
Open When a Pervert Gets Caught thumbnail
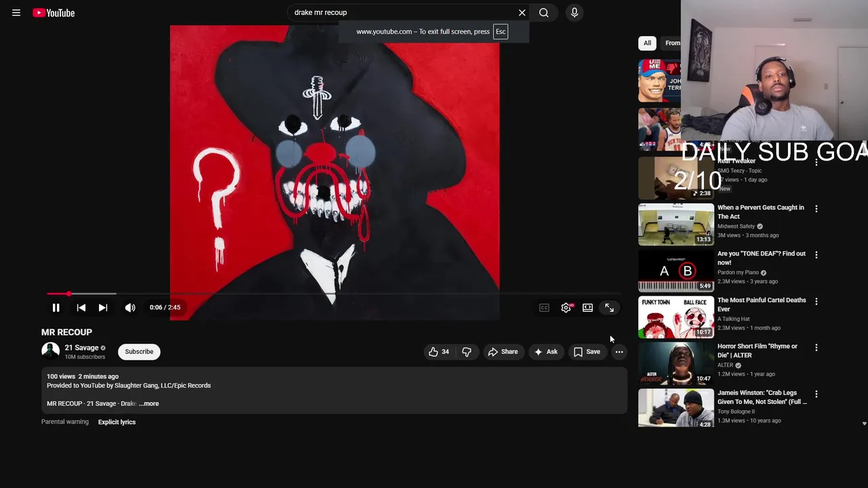click(676, 224)
